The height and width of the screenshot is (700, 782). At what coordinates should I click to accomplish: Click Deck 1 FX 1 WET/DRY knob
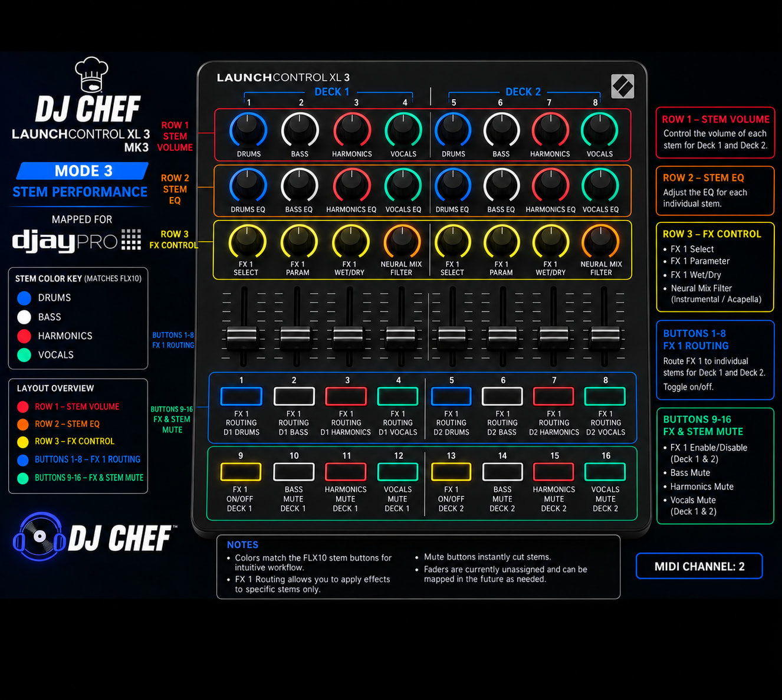click(351, 241)
